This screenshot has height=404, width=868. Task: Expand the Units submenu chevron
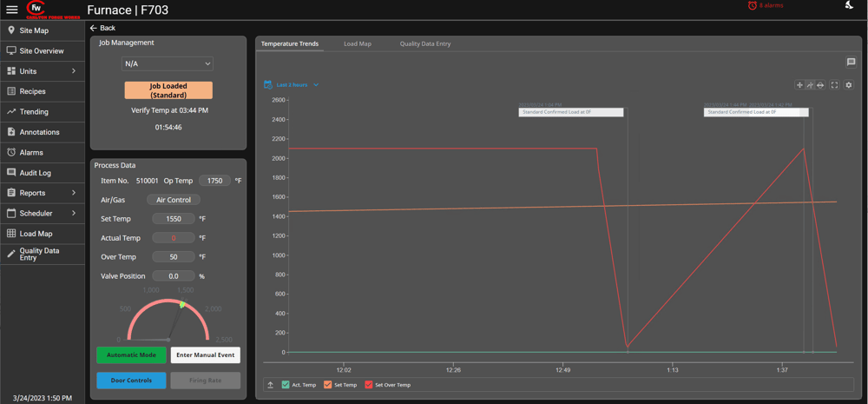[x=74, y=71]
